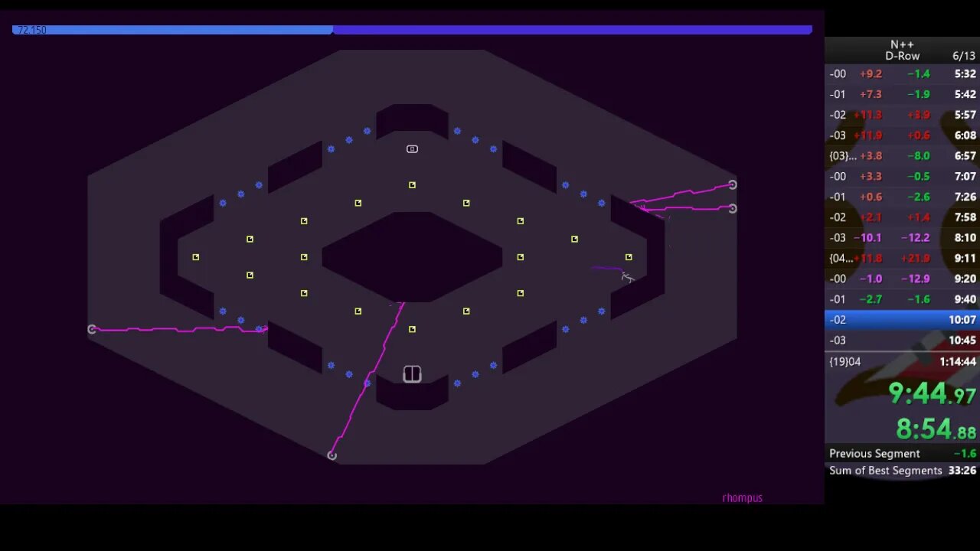The width and height of the screenshot is (980, 551).
Task: Click the rhompus level name
Action: click(742, 498)
